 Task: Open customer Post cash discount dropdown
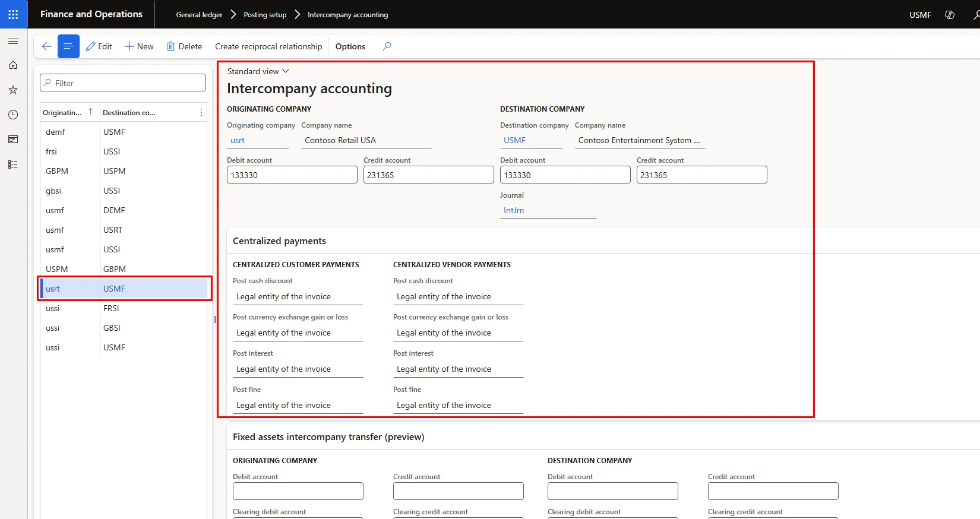[x=298, y=297]
